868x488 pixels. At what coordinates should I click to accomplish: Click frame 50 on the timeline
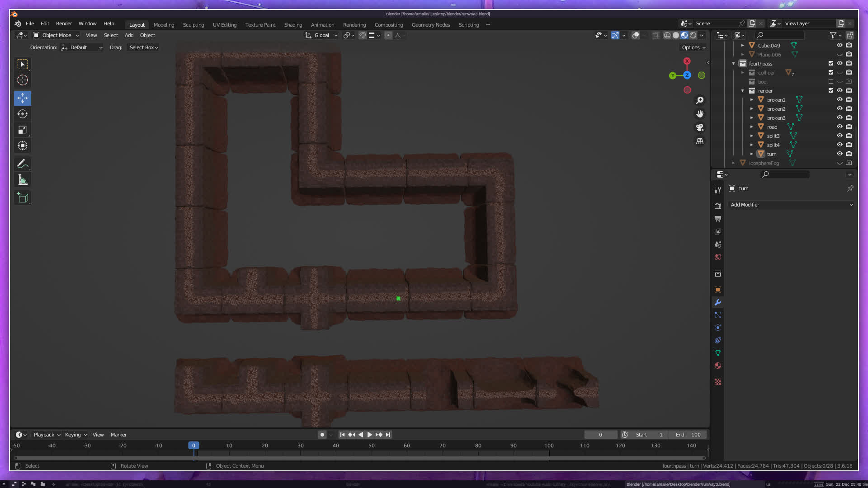[371, 446]
